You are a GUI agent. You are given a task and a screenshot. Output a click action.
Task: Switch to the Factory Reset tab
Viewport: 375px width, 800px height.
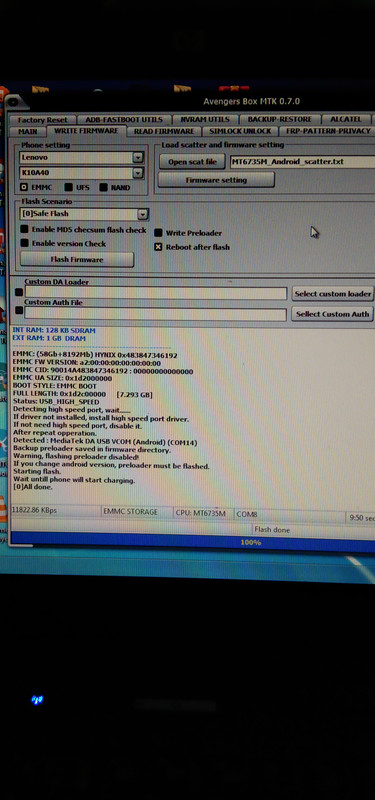tap(42, 120)
